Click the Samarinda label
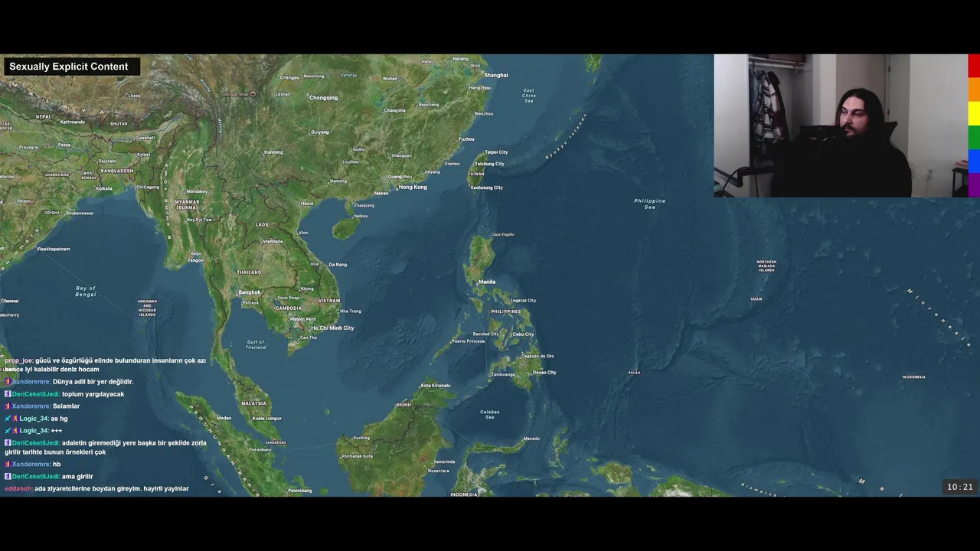 [x=444, y=462]
